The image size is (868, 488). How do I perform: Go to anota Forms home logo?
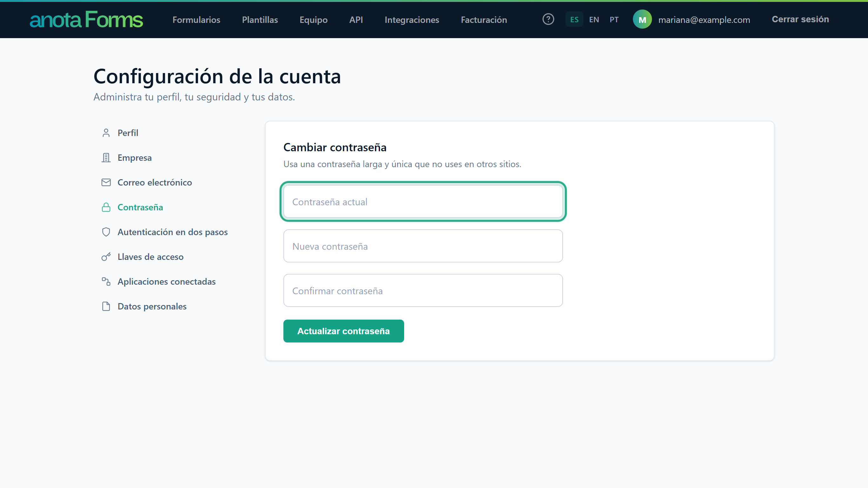[86, 19]
